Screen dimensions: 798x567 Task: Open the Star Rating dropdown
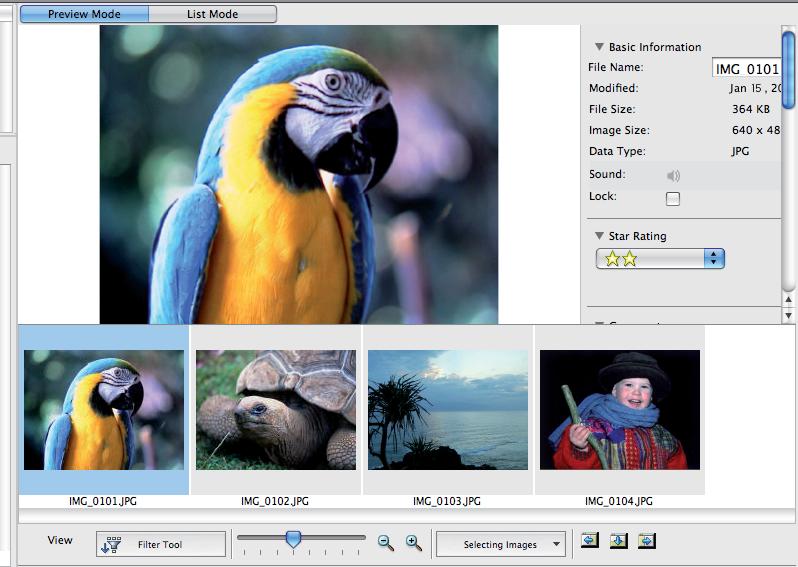pos(660,259)
